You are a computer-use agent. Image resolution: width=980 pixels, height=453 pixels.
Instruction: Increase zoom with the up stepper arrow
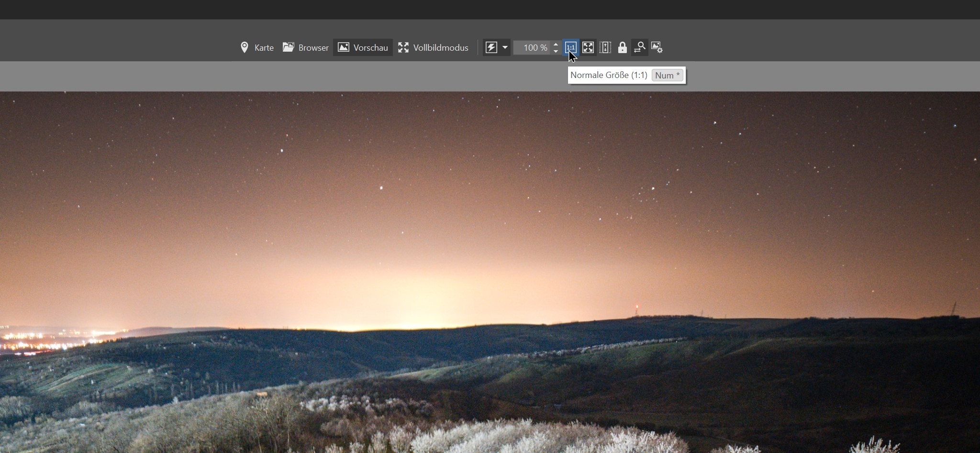tap(556, 44)
